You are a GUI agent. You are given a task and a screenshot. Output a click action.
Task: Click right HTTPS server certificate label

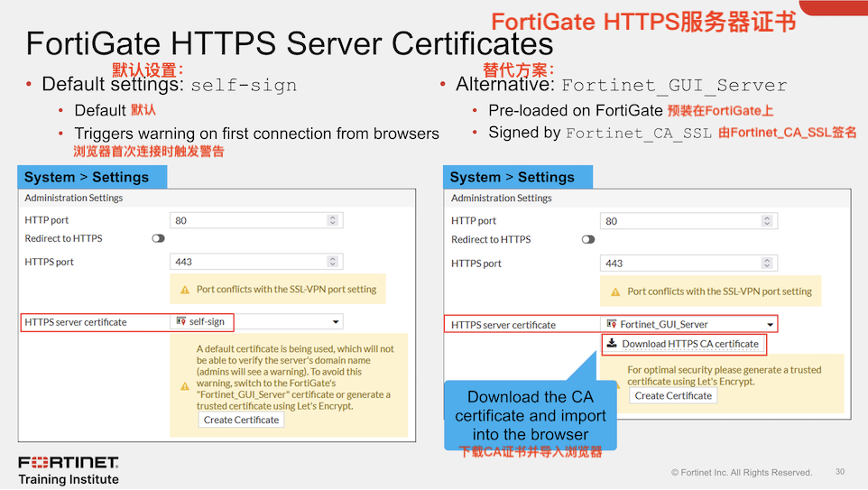tap(503, 325)
